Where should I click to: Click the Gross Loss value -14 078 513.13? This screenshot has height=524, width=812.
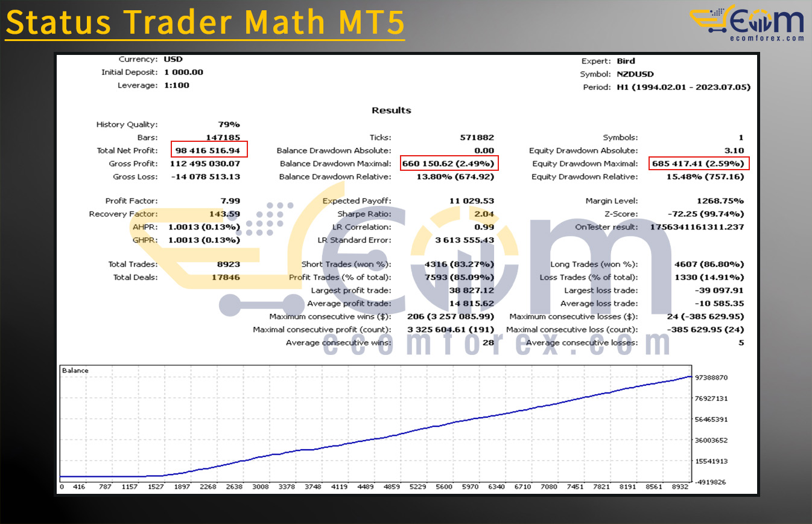pos(206,177)
